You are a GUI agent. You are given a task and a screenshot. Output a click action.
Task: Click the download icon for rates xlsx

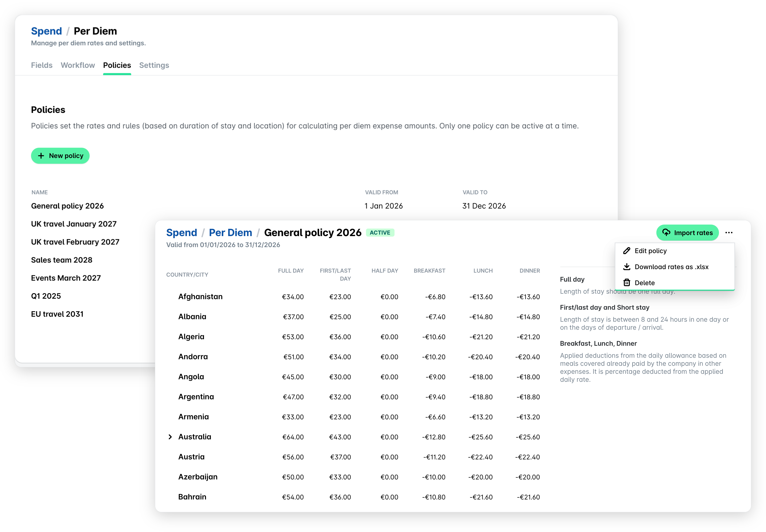626,267
